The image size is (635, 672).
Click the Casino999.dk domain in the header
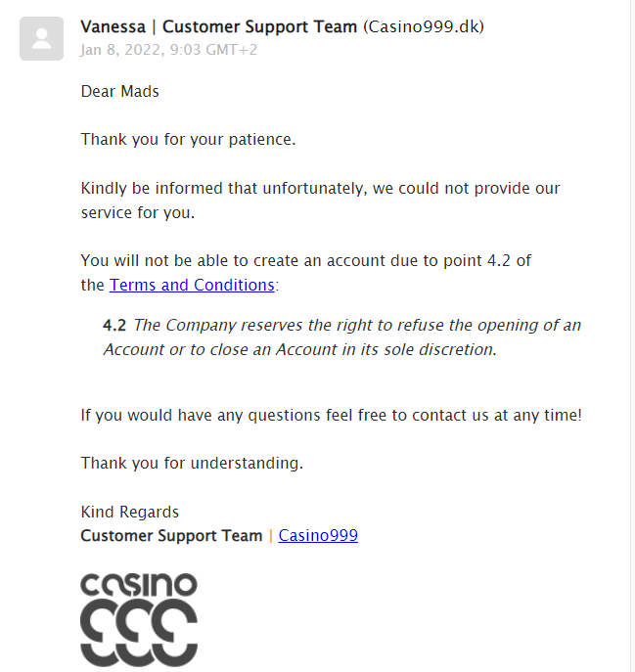pyautogui.click(x=424, y=26)
